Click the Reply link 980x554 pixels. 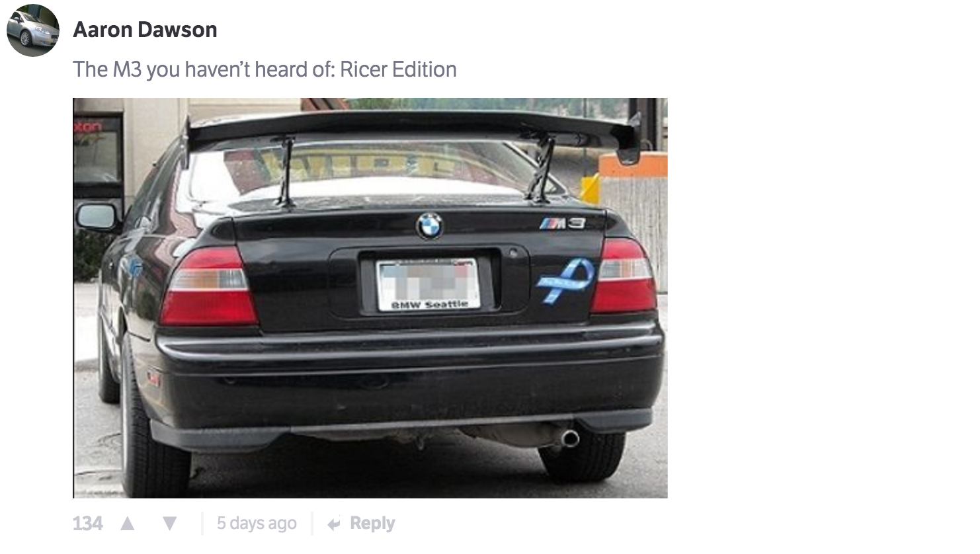tap(372, 524)
